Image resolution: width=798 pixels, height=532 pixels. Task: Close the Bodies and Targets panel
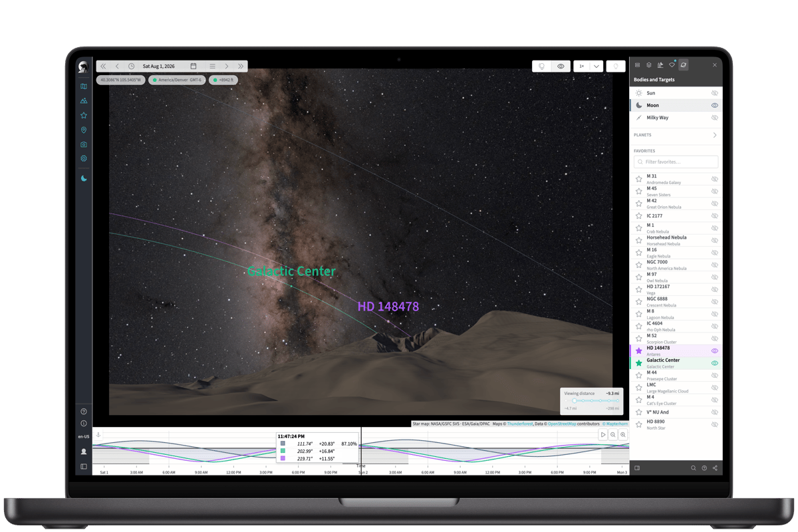coord(715,65)
